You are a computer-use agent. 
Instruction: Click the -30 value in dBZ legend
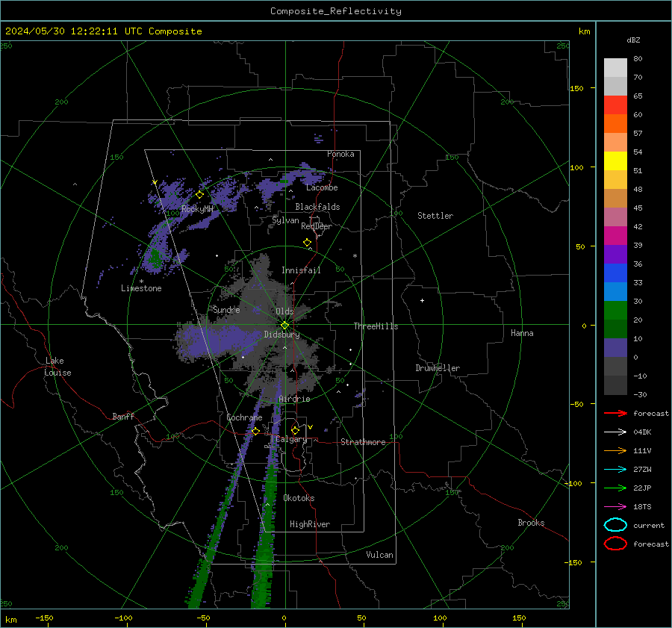click(x=640, y=395)
